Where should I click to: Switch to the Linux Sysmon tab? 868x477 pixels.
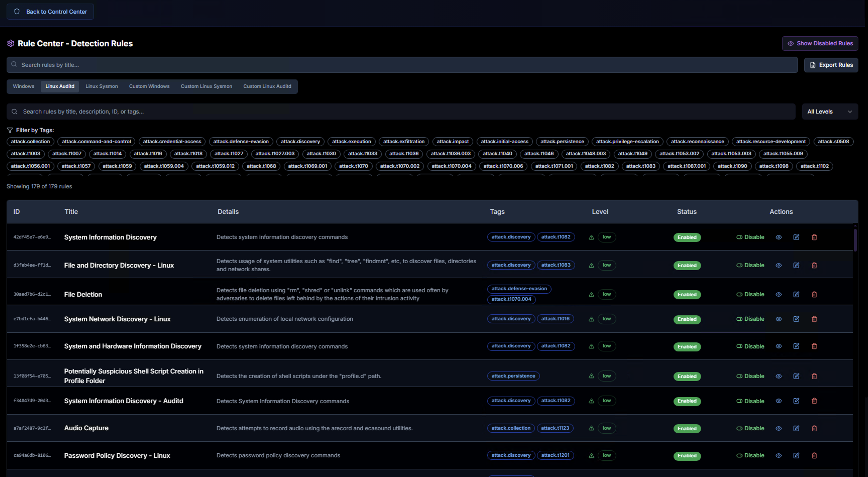101,86
